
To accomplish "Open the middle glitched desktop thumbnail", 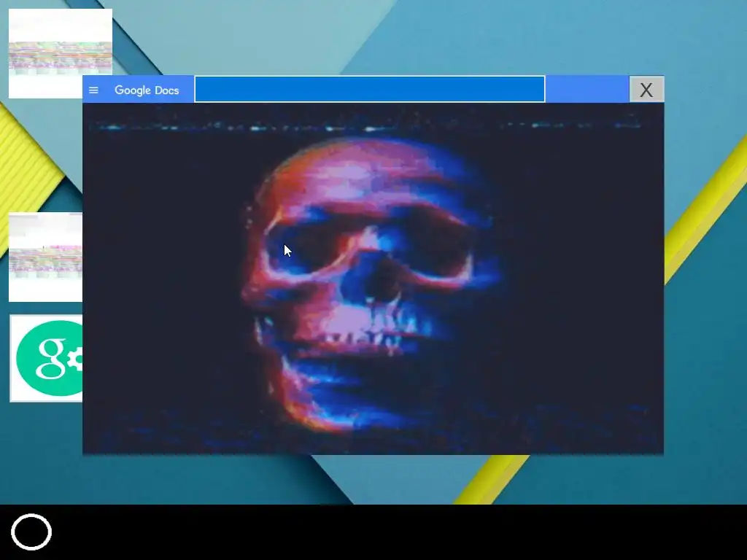I will pyautogui.click(x=45, y=257).
